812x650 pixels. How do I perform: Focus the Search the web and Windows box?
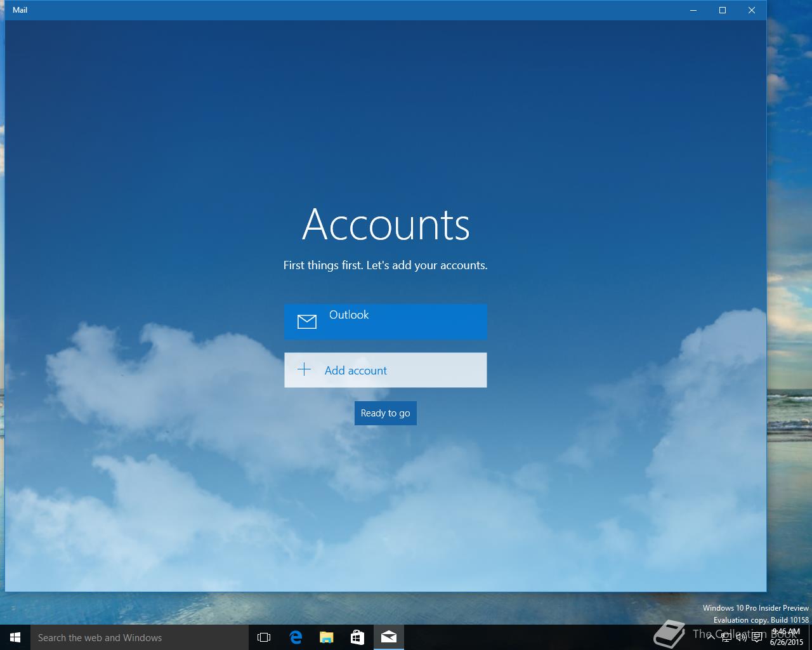[140, 637]
